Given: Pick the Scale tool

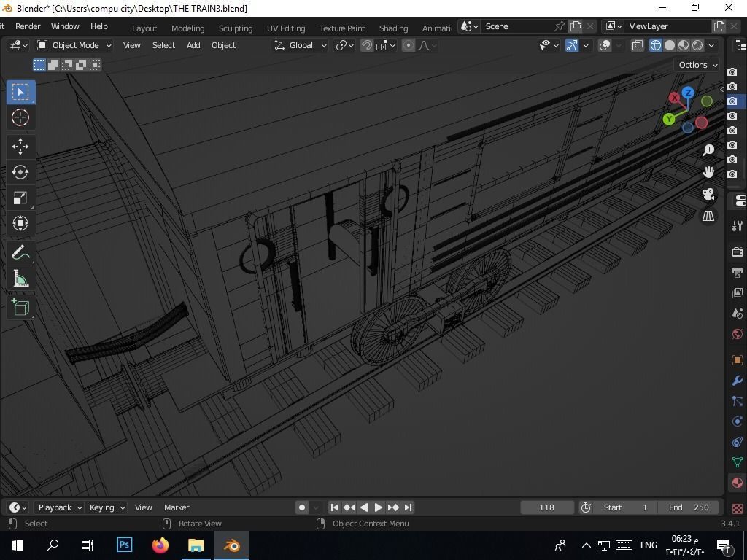Looking at the screenshot, I should pos(20,198).
